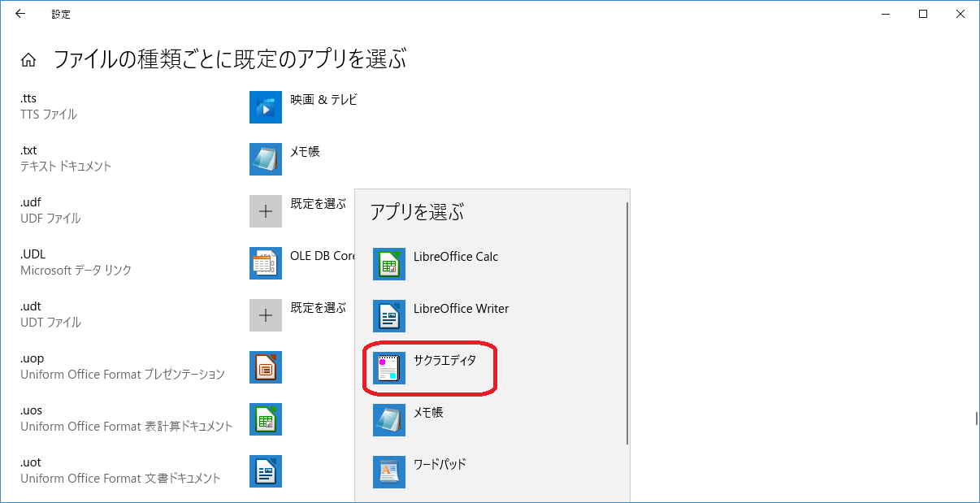Go back with the arrow in title bar
Viewport: 980px width, 503px height.
coord(20,13)
